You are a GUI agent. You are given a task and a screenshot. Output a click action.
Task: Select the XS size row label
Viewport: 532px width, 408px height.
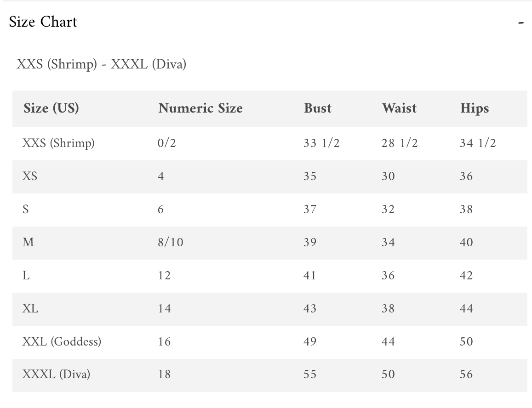(x=30, y=176)
